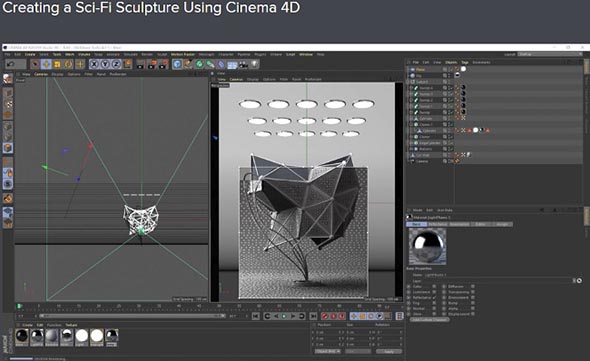Viewport: 590px width, 361px height.
Task: Open Edit Render Settings icon
Action: pos(163,64)
